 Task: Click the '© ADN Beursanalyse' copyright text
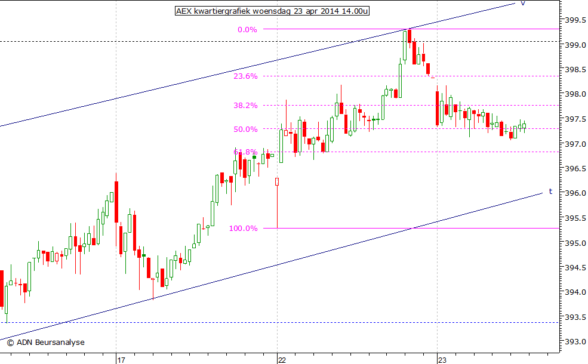46,343
